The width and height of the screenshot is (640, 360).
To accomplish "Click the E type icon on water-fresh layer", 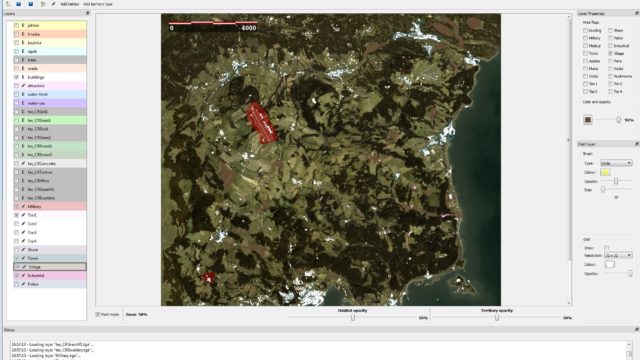I will (x=23, y=94).
